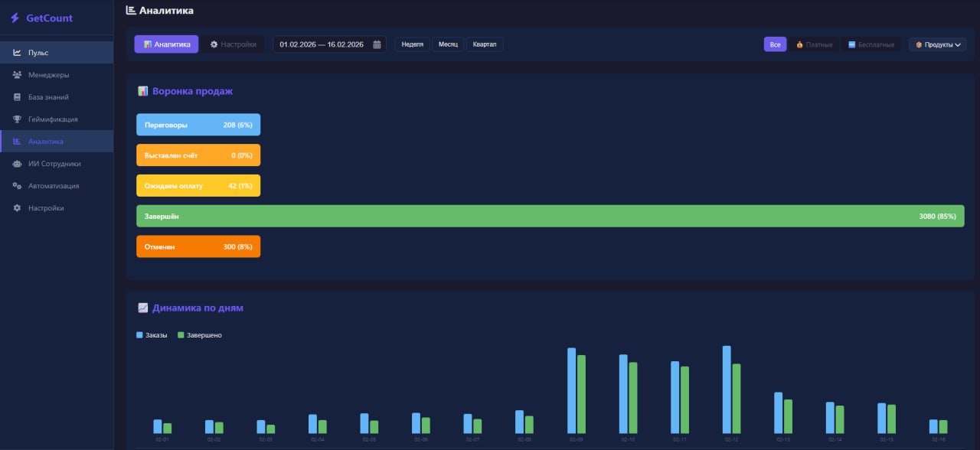The image size is (980, 450).
Task: Switch to the Аналитика tab
Action: point(166,44)
